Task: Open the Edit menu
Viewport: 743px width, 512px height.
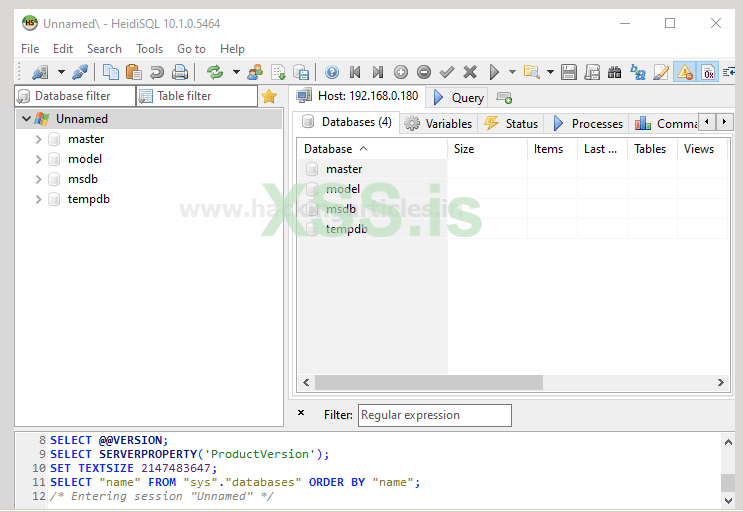Action: [63, 49]
